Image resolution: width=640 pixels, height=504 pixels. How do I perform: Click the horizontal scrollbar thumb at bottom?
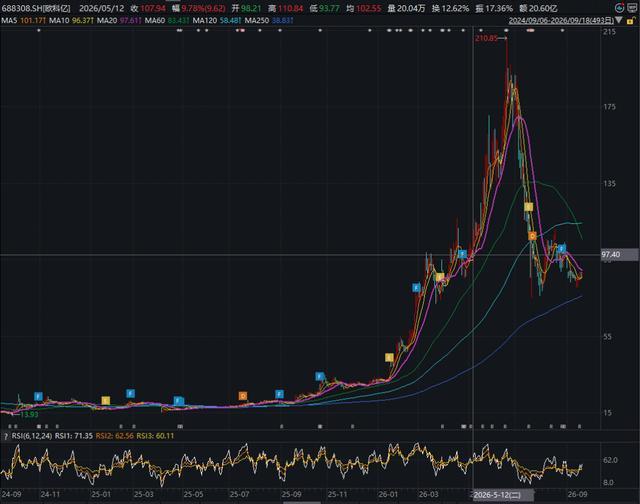click(x=302, y=502)
